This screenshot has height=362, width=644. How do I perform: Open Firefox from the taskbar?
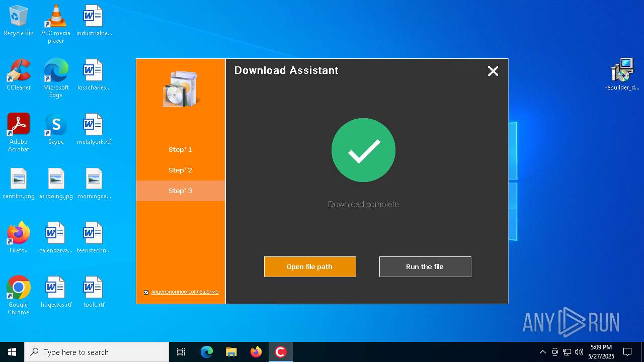(x=256, y=352)
